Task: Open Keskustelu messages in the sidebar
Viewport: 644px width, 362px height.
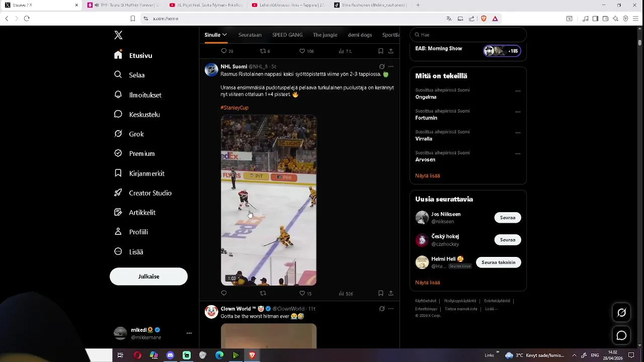Action: click(137, 114)
